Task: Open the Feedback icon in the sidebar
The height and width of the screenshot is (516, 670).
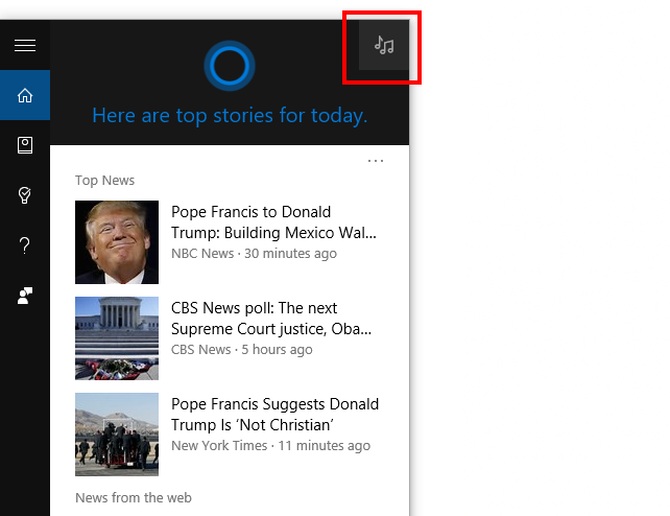Action: tap(25, 296)
